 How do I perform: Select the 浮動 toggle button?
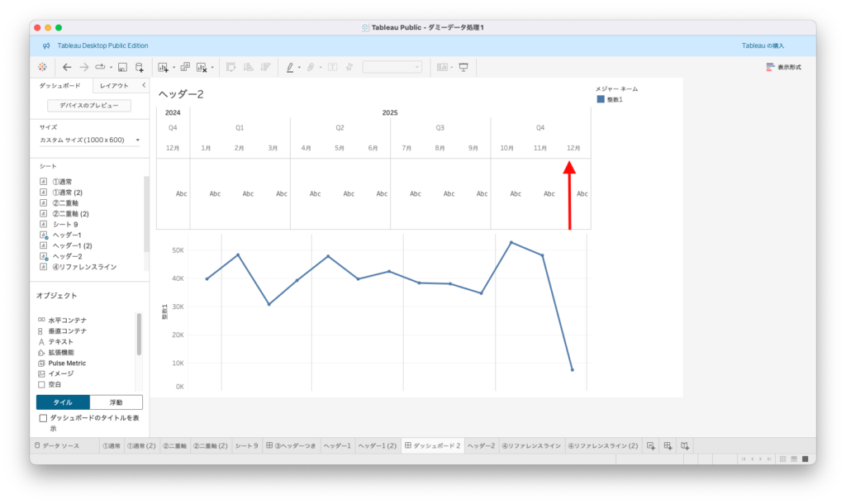pyautogui.click(x=116, y=402)
